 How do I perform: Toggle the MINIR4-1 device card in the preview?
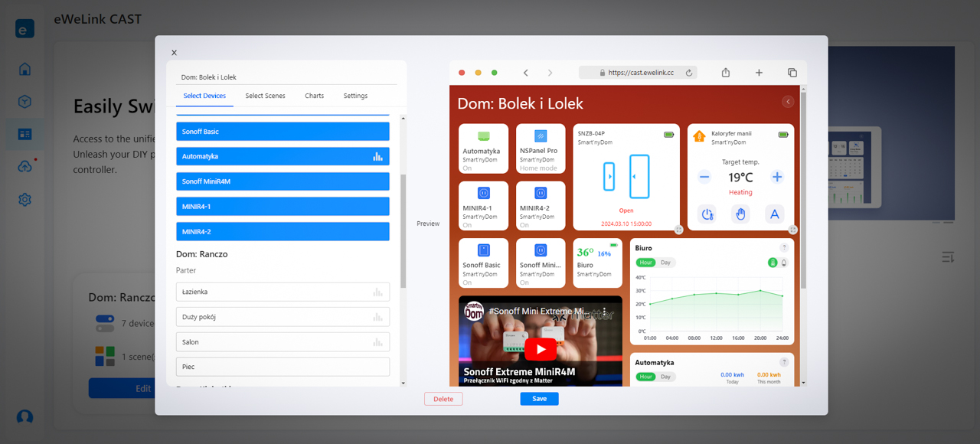(x=484, y=206)
